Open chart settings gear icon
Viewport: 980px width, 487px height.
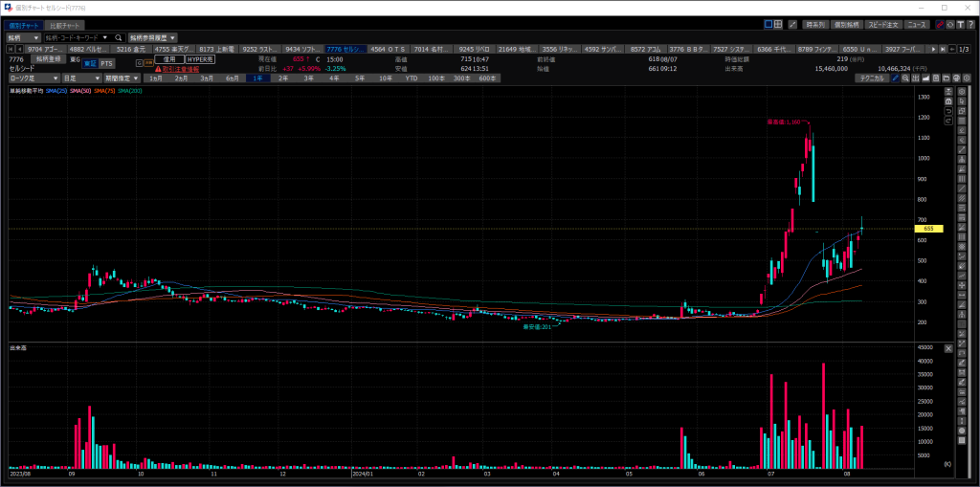pyautogui.click(x=967, y=78)
